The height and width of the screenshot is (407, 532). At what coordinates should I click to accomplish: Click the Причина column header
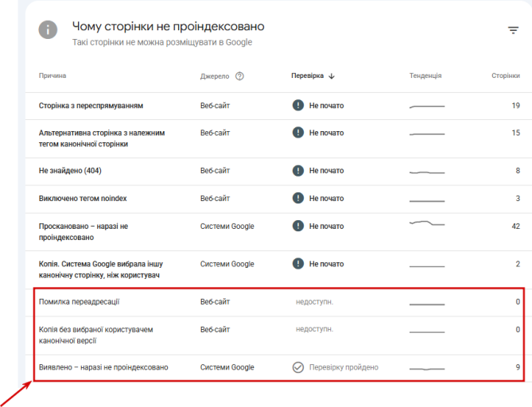pyautogui.click(x=52, y=76)
